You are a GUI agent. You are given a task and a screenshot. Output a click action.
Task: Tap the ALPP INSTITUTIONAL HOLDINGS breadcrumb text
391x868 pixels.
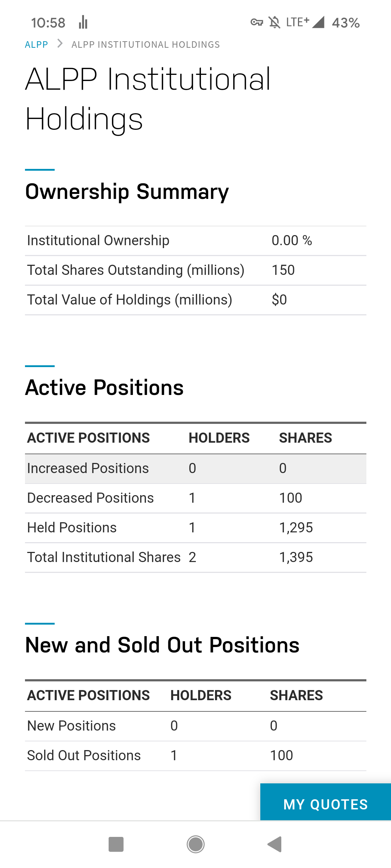tap(146, 44)
